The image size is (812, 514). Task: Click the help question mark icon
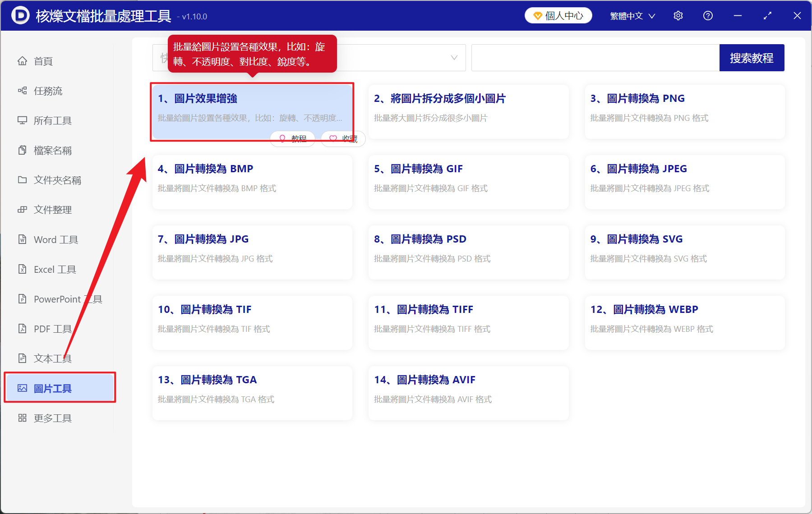708,15
